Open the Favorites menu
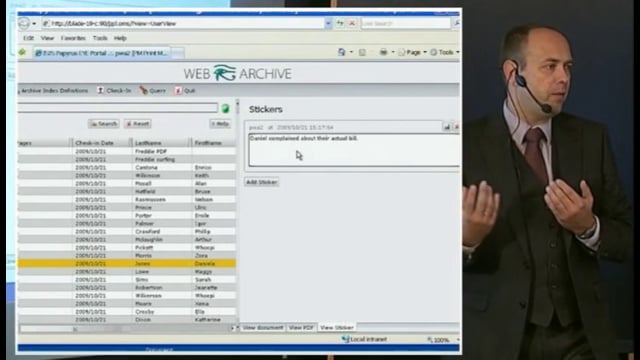 (73, 38)
